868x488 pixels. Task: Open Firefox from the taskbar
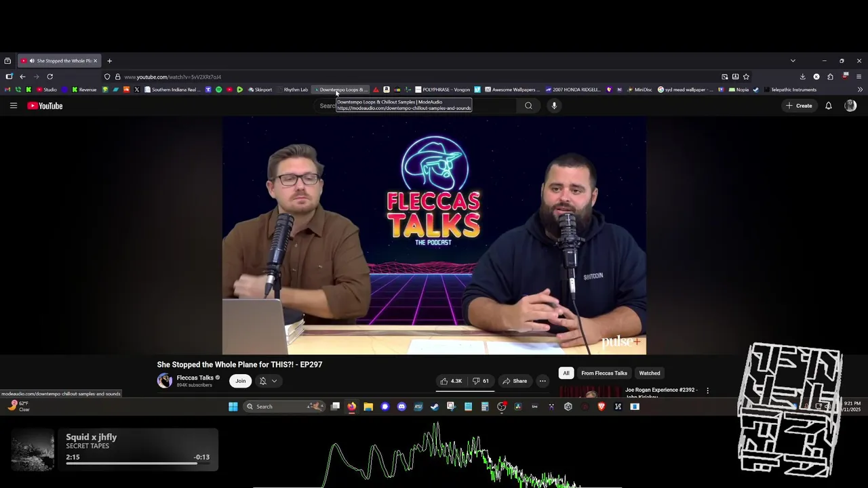pyautogui.click(x=352, y=407)
